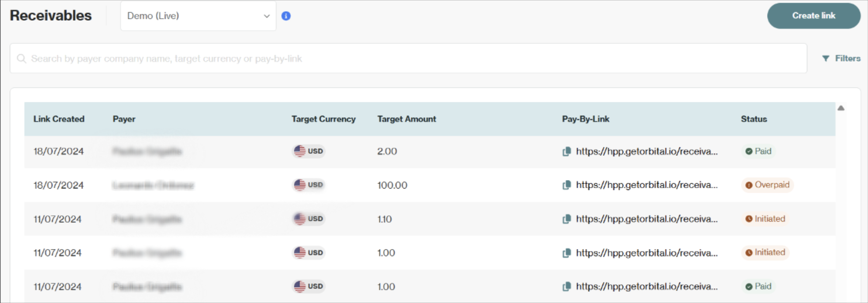Copy pay-by-link for the 2.00 USD row
Image resolution: width=868 pixels, height=303 pixels.
click(x=567, y=151)
